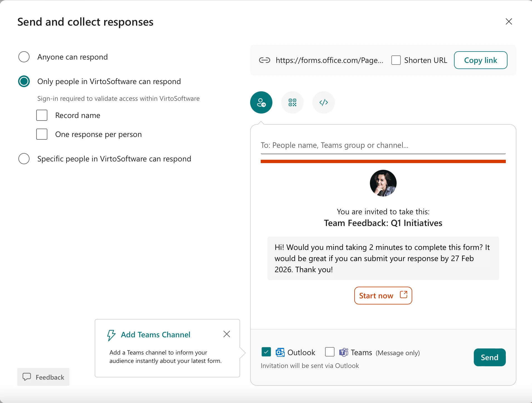Open the Feedback button
Viewport: 532px width, 403px height.
43,377
